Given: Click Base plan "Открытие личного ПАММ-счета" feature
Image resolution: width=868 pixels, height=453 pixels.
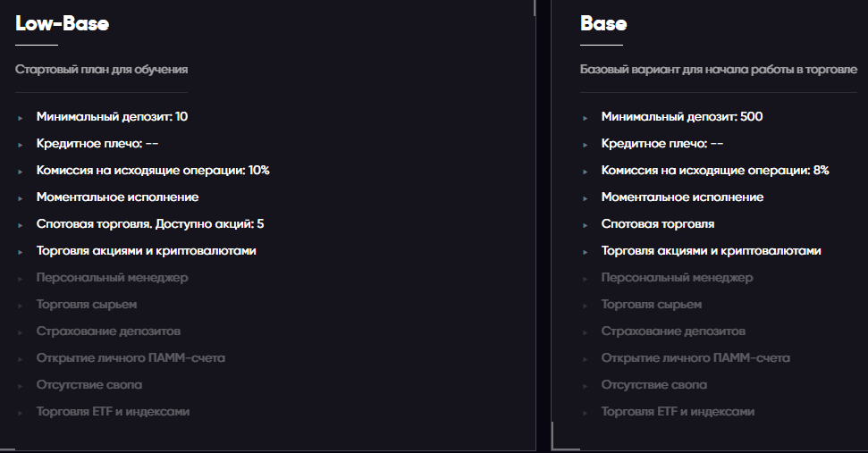Looking at the screenshot, I should tap(695, 358).
